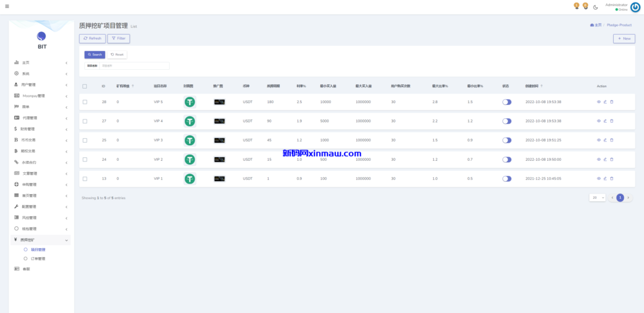This screenshot has height=313, width=644.
Task: Click the Tether cover image for VIP 2
Action: coord(189,160)
